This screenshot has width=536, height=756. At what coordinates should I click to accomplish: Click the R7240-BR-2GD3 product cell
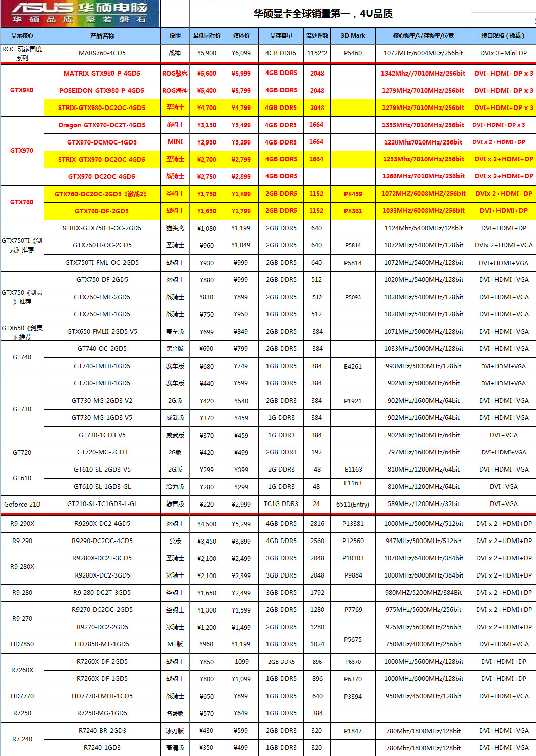pos(102,731)
